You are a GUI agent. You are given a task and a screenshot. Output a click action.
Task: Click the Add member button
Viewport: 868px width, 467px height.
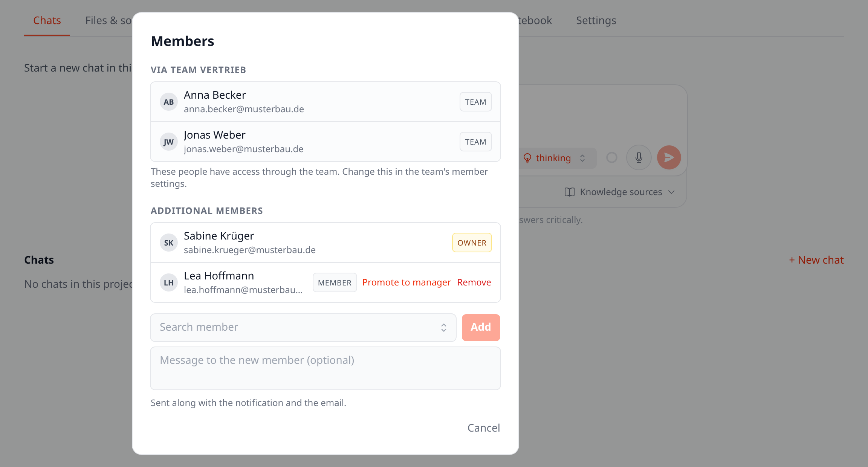pos(481,327)
